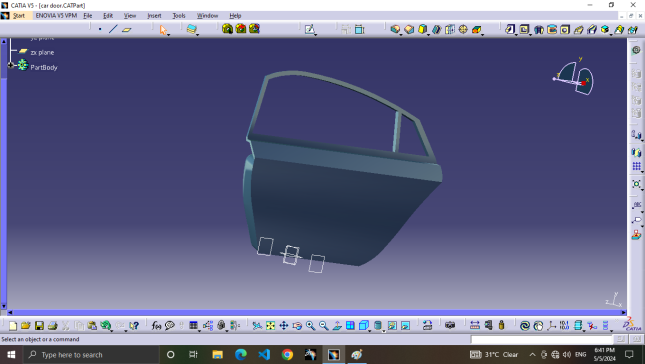This screenshot has height=364, width=645.
Task: Click the Zoom In magnifier
Action: click(311, 326)
